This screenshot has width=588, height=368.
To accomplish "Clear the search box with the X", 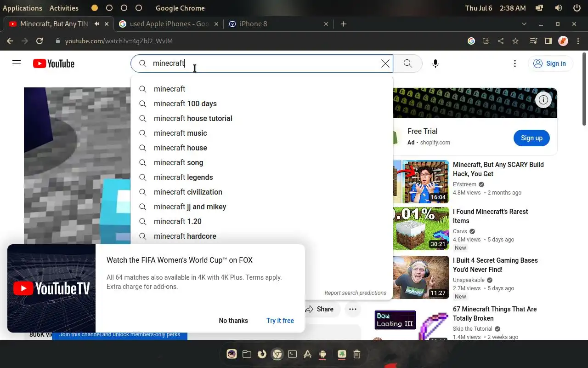I will [x=385, y=63].
